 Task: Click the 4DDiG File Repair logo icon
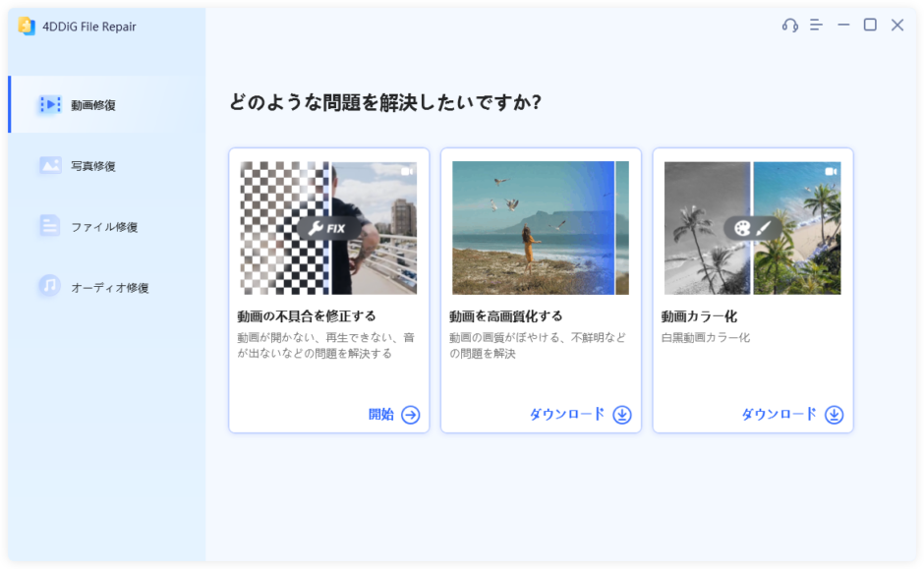27,26
